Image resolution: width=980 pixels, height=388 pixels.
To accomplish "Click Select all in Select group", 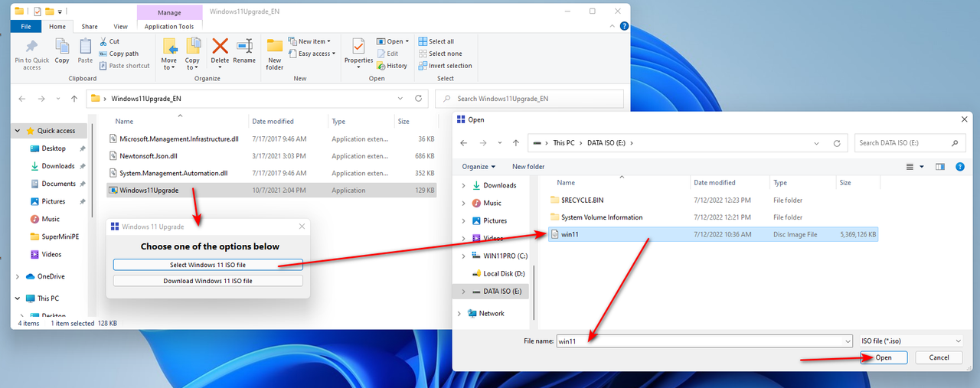I will pos(436,41).
